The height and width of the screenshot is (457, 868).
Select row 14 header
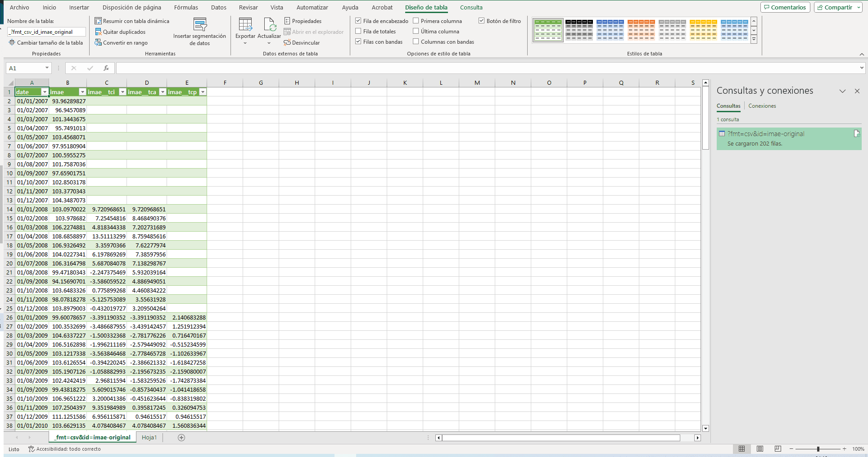(9, 209)
